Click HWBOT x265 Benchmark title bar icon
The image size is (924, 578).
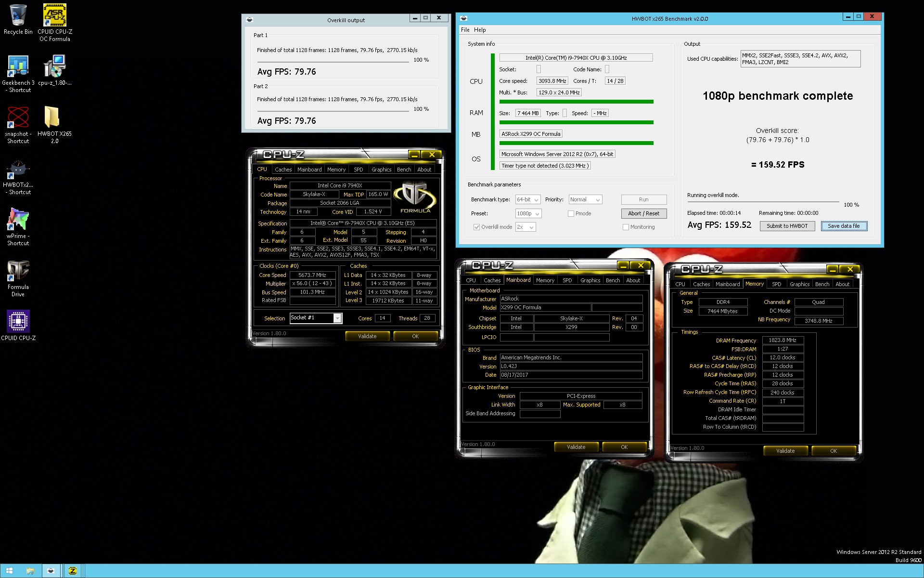pos(463,18)
